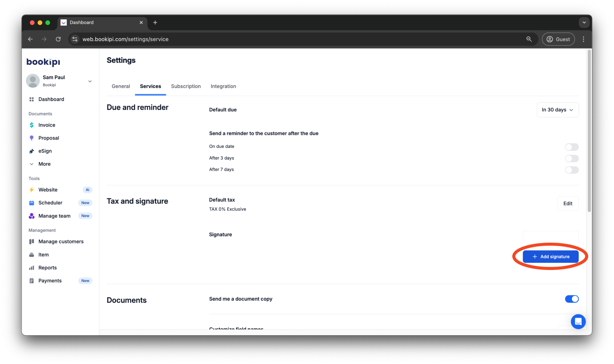Click the Add signature button

(551, 256)
